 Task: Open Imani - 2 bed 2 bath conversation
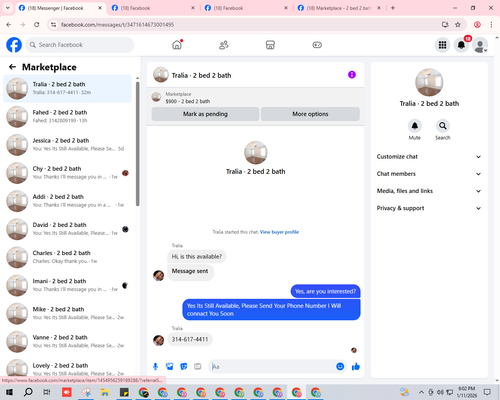tap(68, 285)
